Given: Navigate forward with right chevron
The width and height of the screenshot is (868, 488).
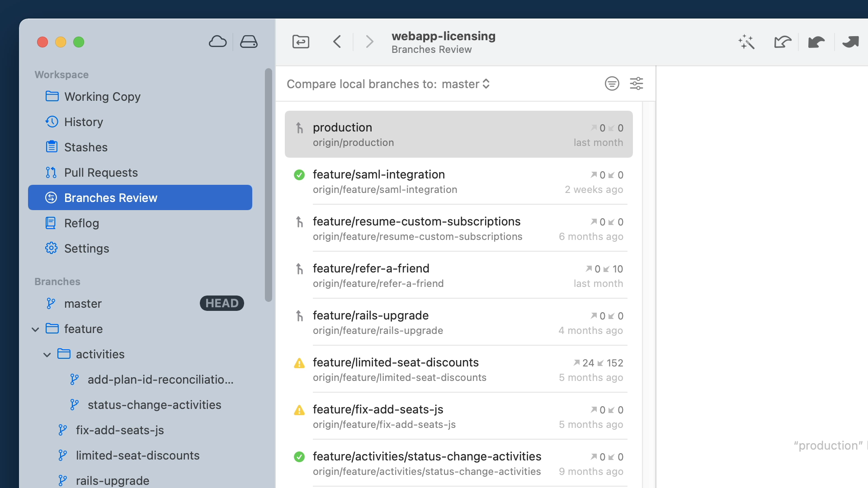Looking at the screenshot, I should (x=369, y=42).
